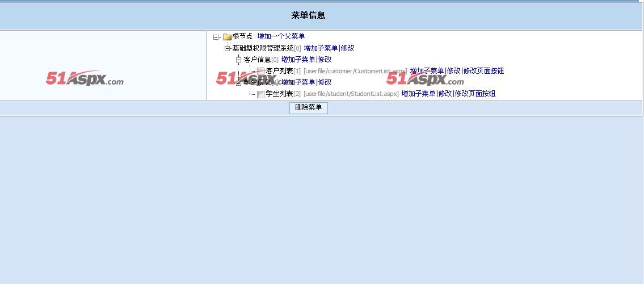Click 修改 for 学生信息
The height and width of the screenshot is (284, 644).
(x=325, y=82)
